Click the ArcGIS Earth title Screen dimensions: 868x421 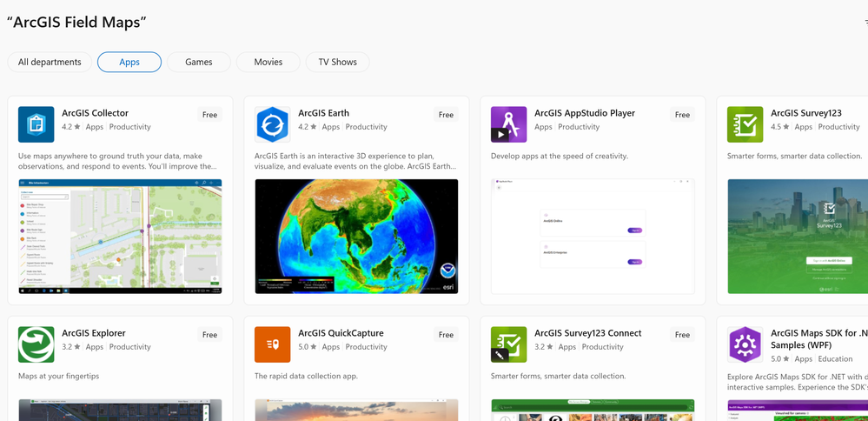324,113
